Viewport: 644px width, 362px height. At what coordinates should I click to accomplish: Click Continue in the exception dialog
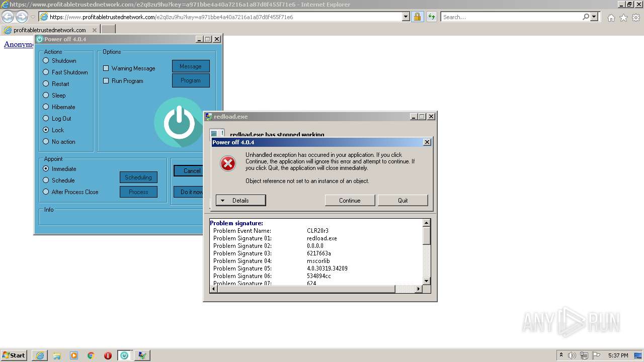click(x=350, y=201)
